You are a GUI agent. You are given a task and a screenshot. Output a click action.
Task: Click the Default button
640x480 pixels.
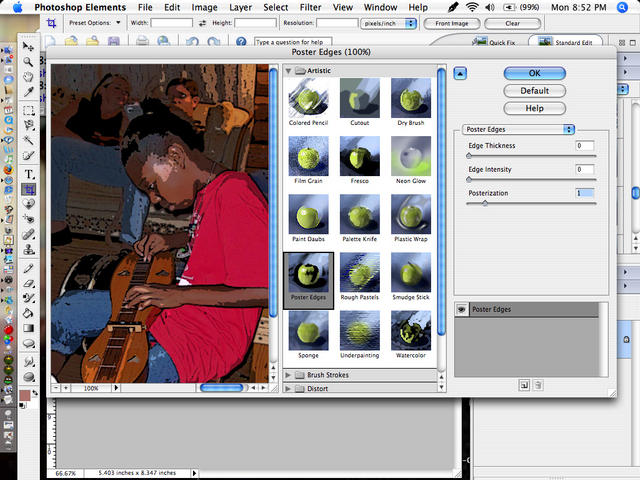coord(535,91)
